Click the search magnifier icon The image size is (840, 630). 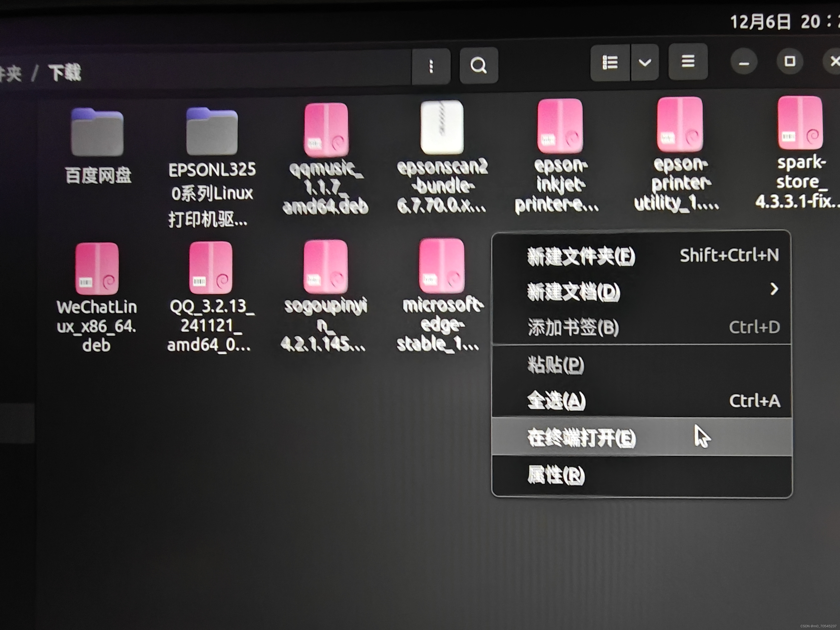tap(478, 65)
